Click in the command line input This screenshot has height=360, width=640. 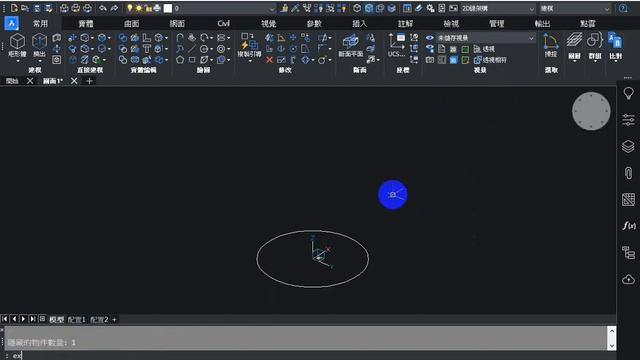310,356
